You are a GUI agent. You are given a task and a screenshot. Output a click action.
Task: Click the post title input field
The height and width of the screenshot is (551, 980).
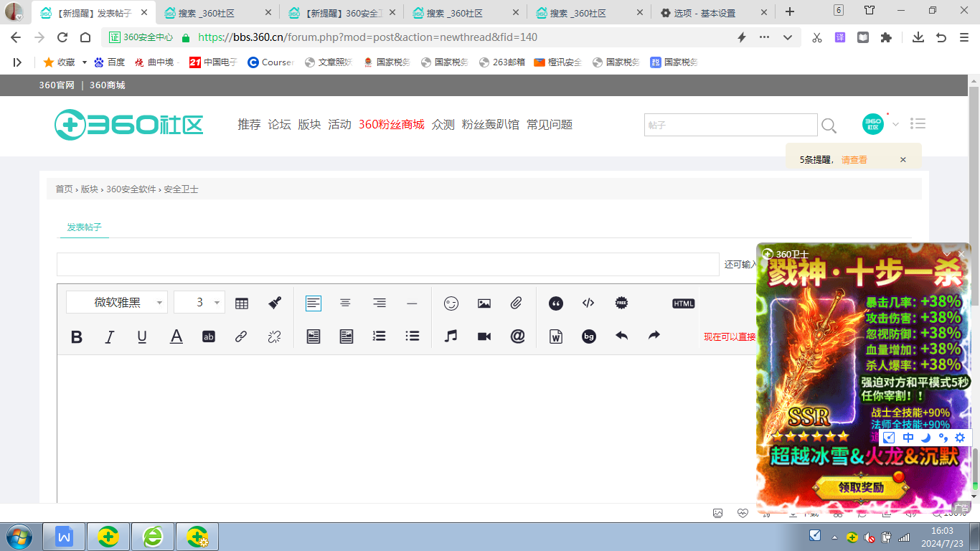pos(387,264)
